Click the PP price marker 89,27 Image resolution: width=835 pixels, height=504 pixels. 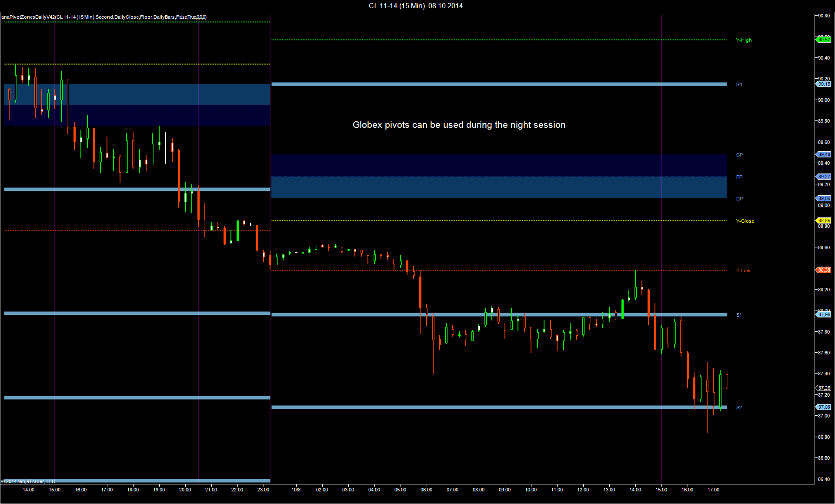(x=824, y=177)
